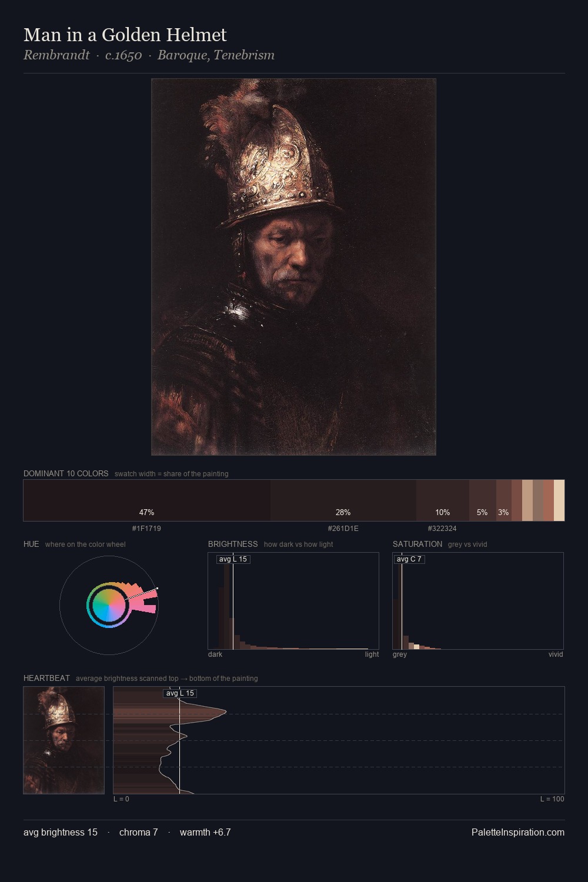Viewport: 588px width, 882px height.
Task: Open the PaletteInspiration.com link
Action: (518, 832)
